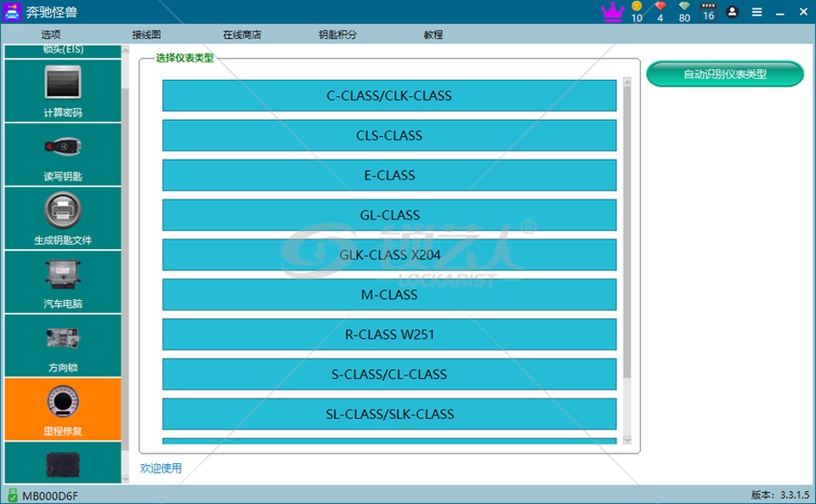Image resolution: width=816 pixels, height=504 pixels.
Task: Click the instrument list scrollbar up arrow
Action: pyautogui.click(x=627, y=82)
